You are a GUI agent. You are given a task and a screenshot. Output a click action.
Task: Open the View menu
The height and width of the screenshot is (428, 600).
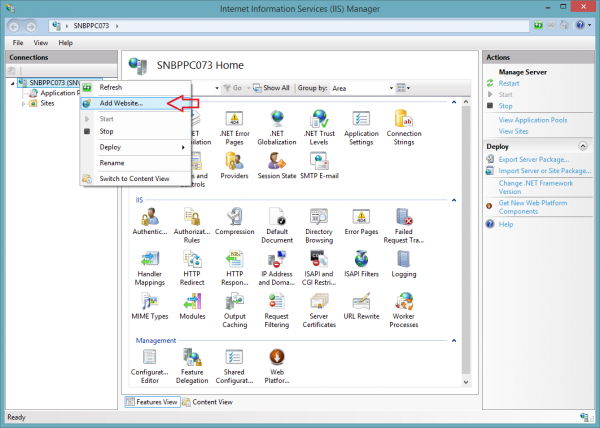click(x=41, y=43)
